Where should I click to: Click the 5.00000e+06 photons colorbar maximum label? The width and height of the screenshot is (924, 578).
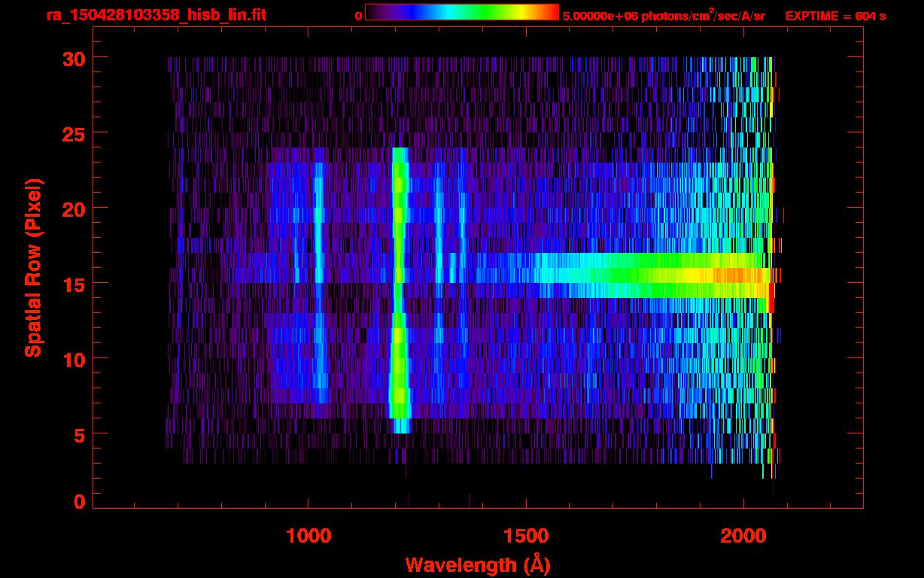point(664,16)
